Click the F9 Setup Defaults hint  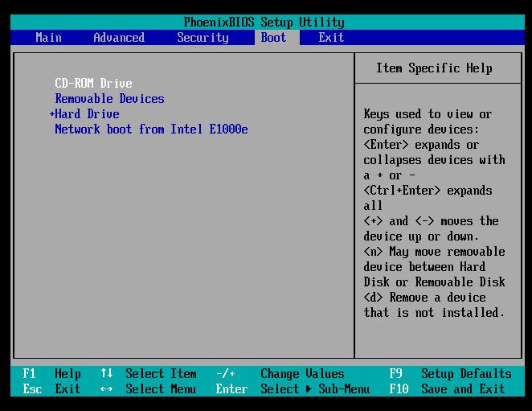point(451,374)
